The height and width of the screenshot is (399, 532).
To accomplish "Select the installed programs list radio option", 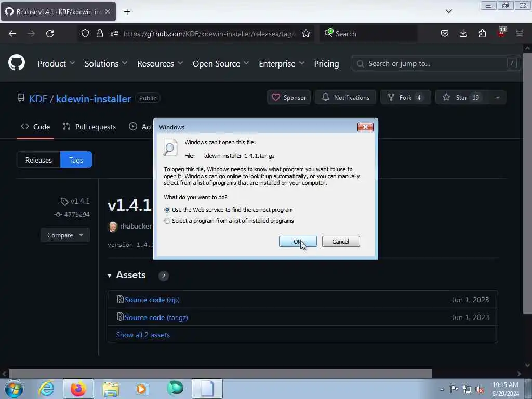I will (167, 221).
